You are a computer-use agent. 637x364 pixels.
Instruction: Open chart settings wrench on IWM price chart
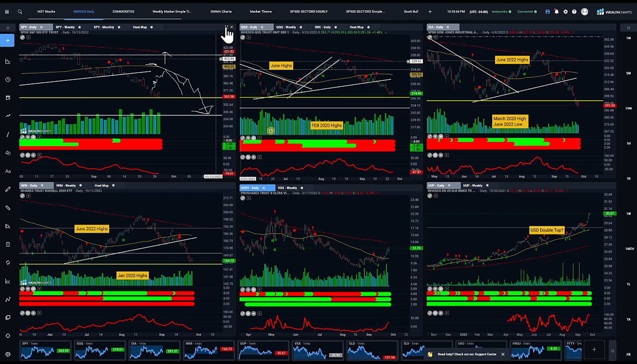(22, 195)
